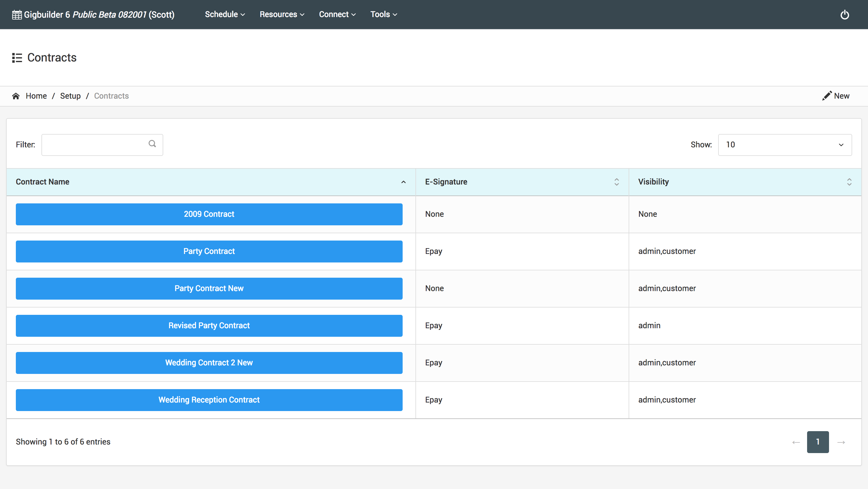The image size is (868, 489).
Task: Go to previous page arrow
Action: pyautogui.click(x=796, y=442)
